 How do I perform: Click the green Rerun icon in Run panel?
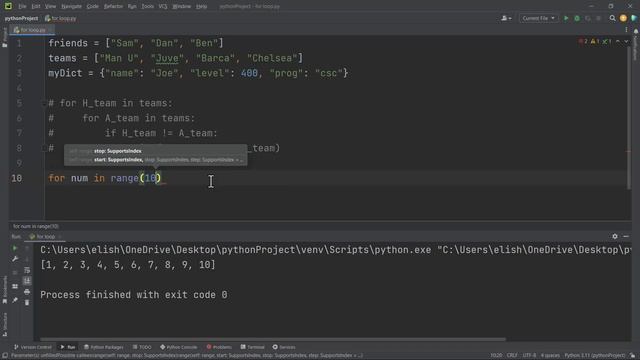coord(15,248)
